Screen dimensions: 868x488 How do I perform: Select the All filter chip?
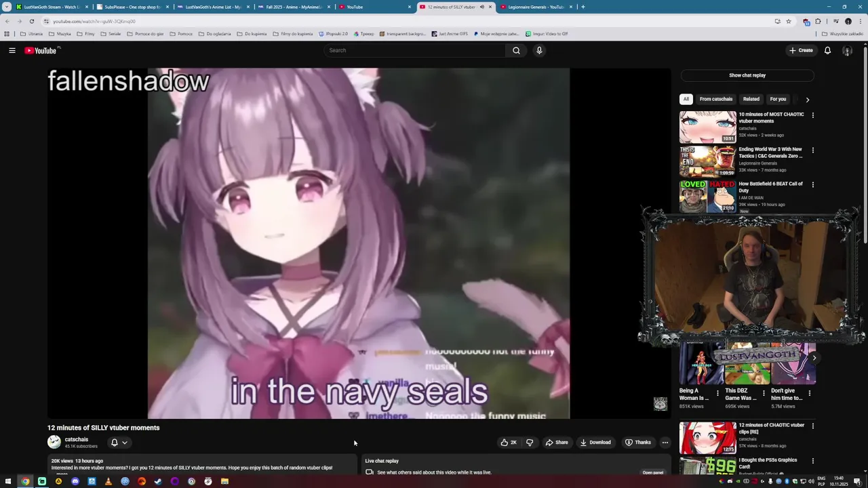pos(686,99)
